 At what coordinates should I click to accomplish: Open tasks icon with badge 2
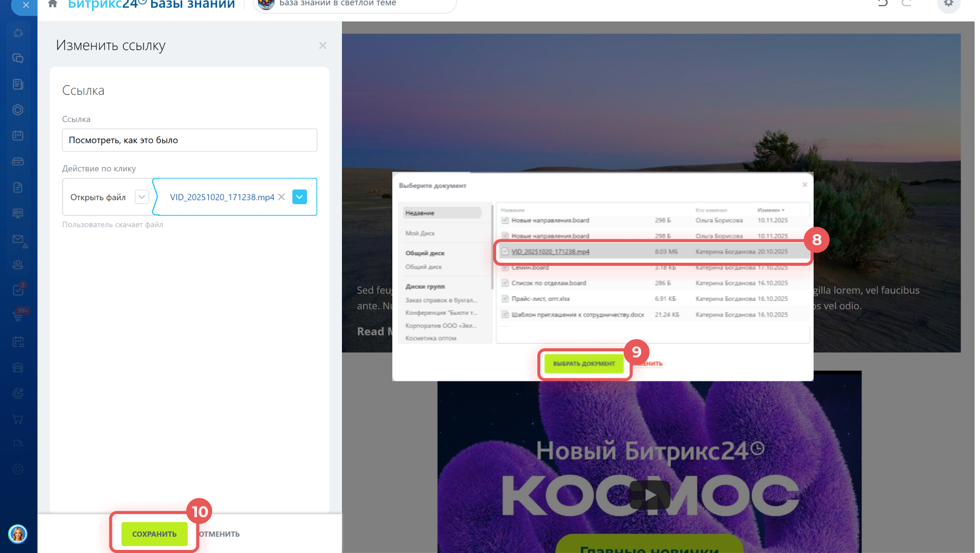(18, 290)
